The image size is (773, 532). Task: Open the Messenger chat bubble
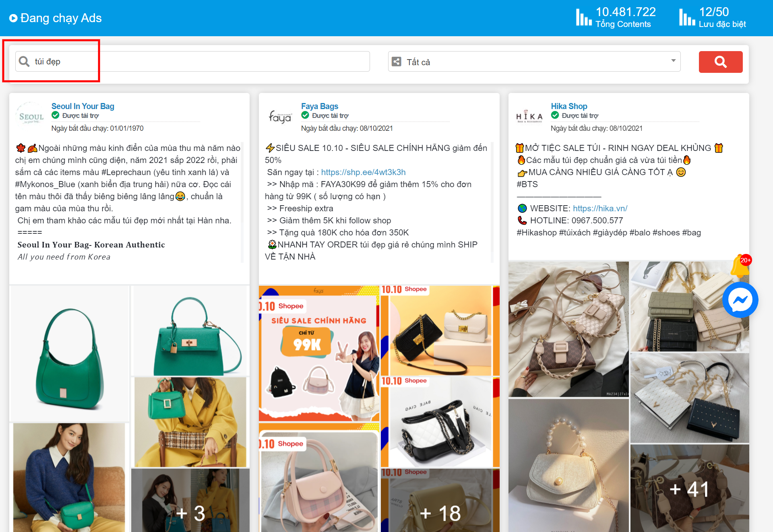[740, 300]
